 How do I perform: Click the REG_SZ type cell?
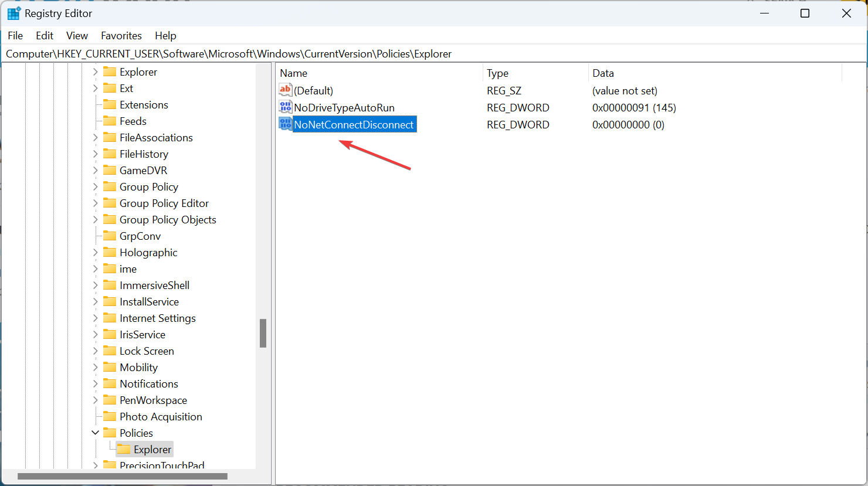pos(504,90)
